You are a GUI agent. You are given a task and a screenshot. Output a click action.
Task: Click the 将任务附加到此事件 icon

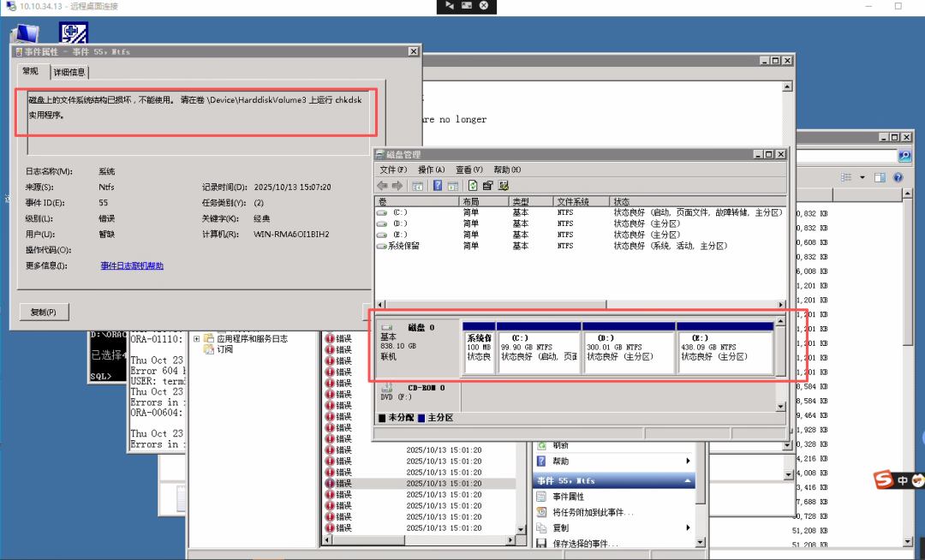pos(541,512)
